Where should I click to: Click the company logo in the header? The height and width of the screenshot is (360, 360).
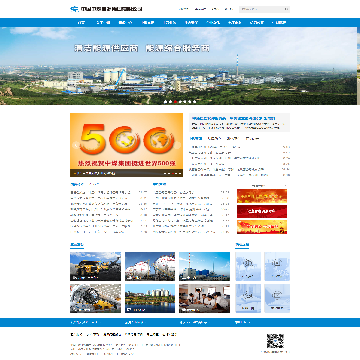point(106,9)
